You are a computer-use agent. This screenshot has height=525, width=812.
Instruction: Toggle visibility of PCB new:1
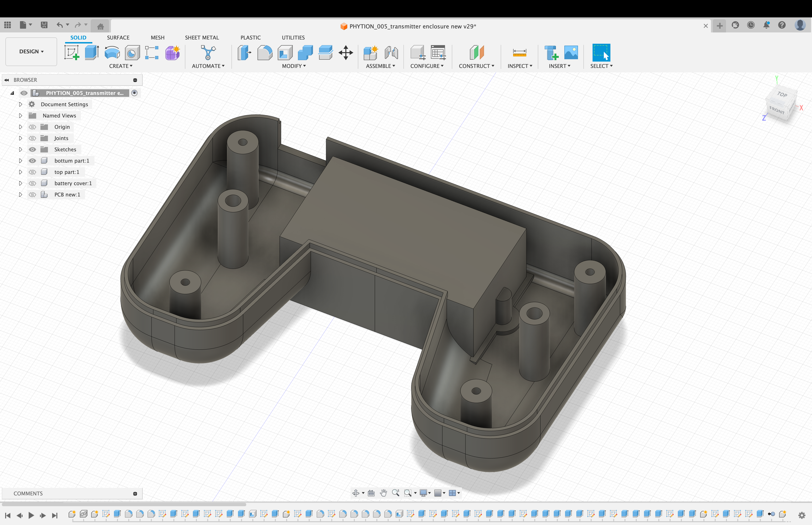coord(32,194)
